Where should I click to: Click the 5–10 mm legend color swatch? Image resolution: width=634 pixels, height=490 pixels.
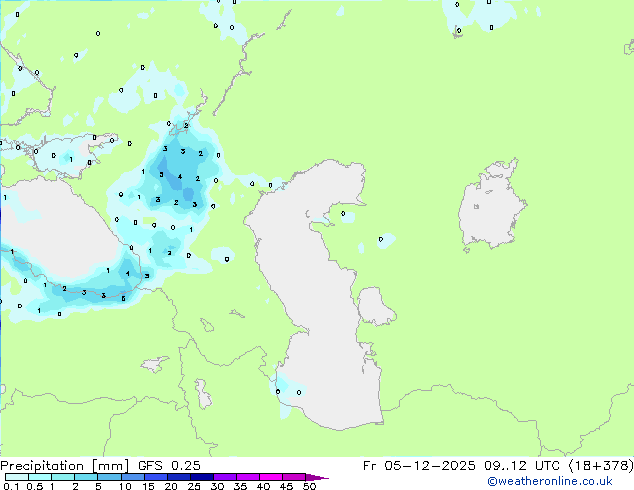[109, 477]
